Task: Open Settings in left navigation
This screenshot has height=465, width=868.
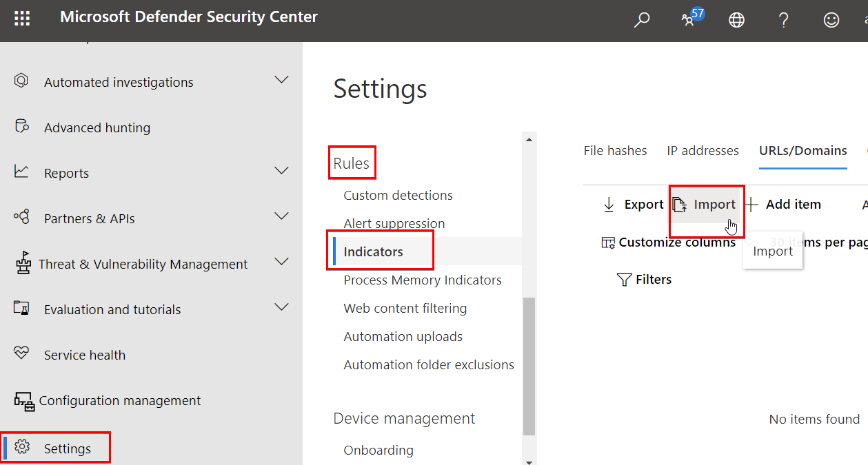Action: pos(68,448)
